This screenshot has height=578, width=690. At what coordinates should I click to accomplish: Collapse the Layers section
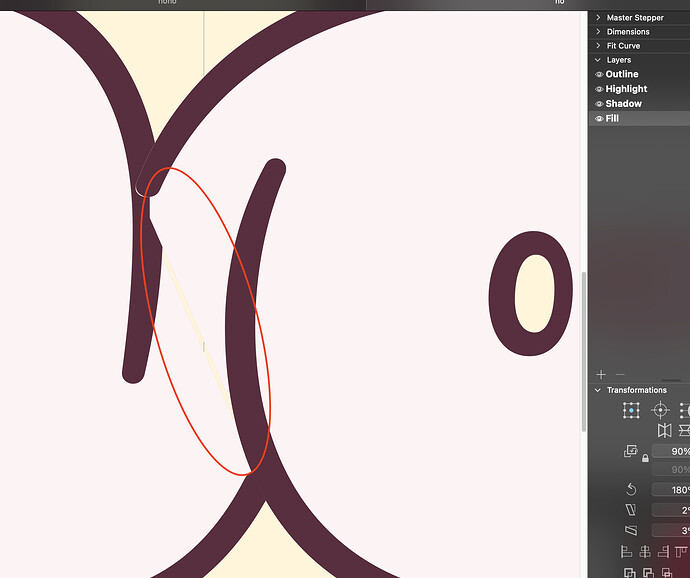tap(598, 60)
